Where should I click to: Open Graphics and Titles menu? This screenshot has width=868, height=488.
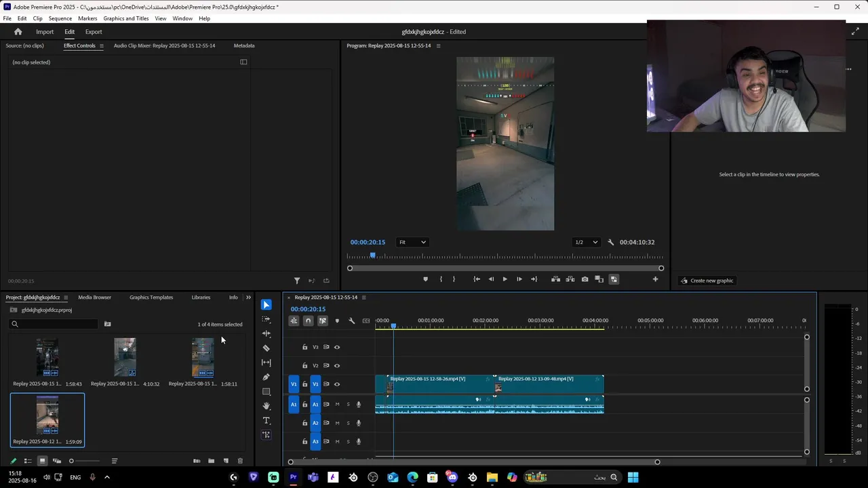coord(126,18)
